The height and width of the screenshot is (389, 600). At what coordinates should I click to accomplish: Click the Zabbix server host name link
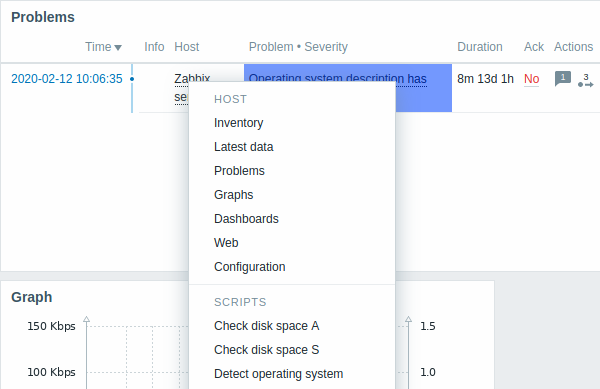[x=181, y=88]
